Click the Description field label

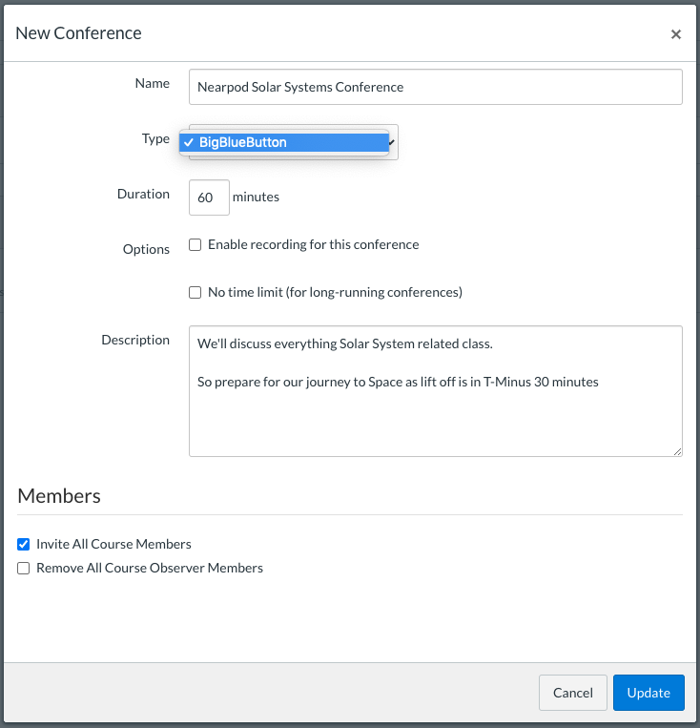pos(135,340)
